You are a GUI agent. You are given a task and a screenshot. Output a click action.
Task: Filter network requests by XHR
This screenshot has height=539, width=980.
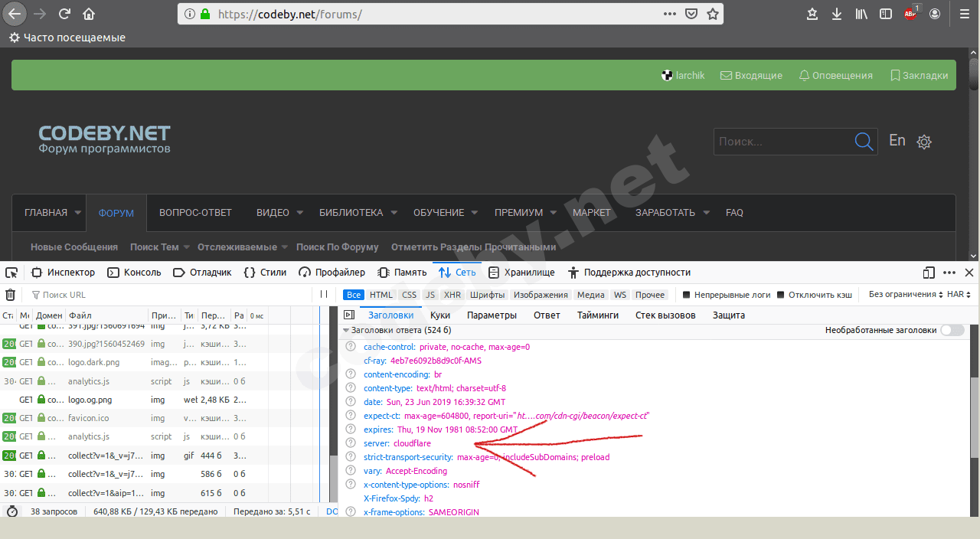(x=452, y=295)
